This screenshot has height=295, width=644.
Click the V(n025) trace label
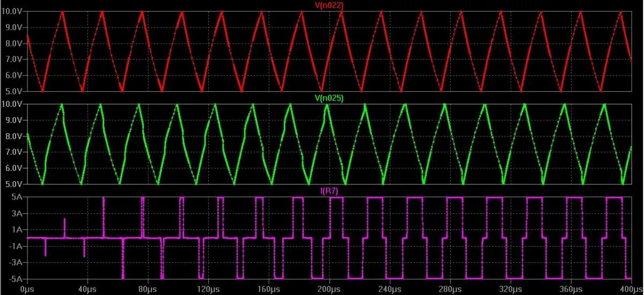[328, 98]
